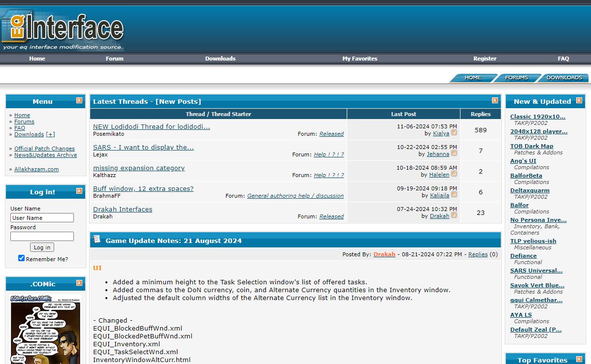This screenshot has height=364, width=591.
Task: Collapse the Log in! panel icon
Action: 79,191
